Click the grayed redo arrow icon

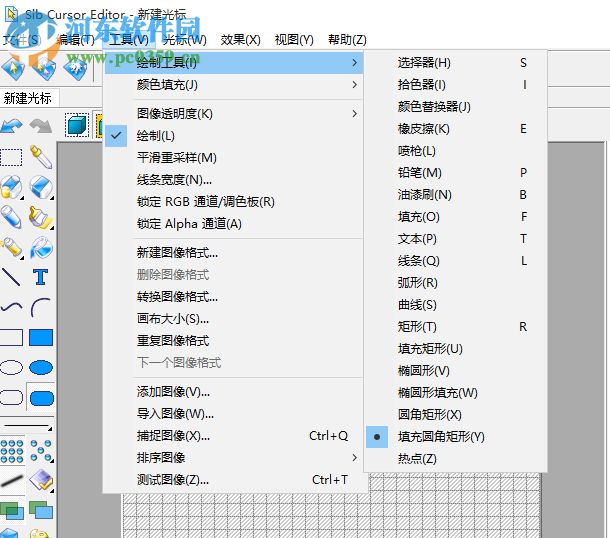(40, 126)
